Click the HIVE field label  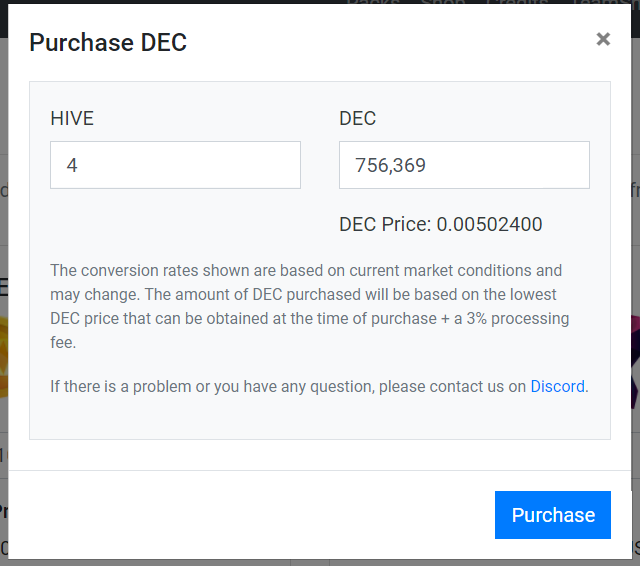pos(72,118)
